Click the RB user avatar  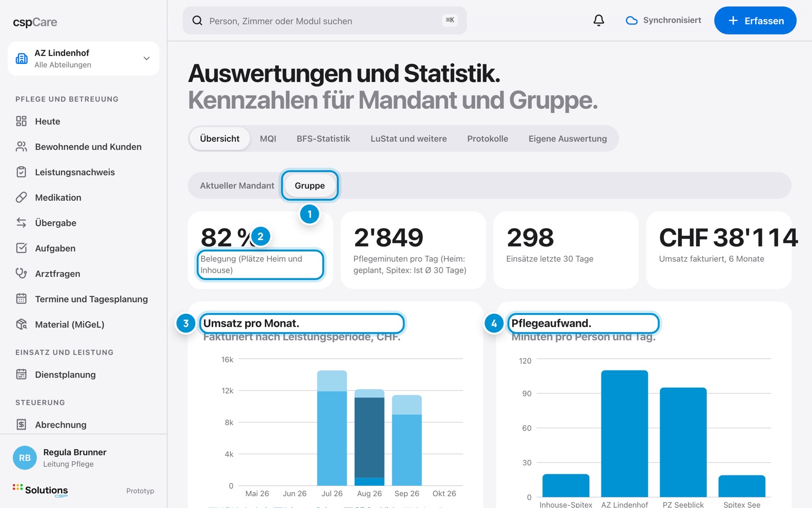click(x=25, y=458)
